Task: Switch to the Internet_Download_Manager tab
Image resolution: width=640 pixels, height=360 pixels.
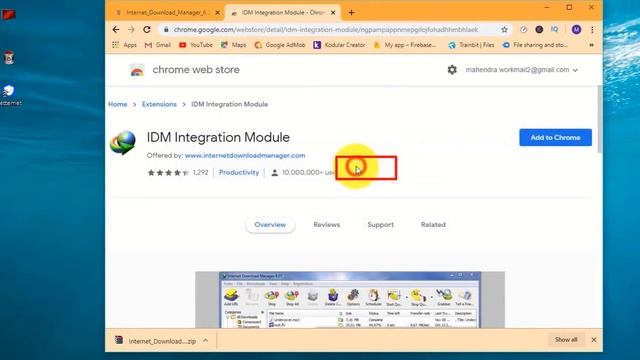Action: 167,13
